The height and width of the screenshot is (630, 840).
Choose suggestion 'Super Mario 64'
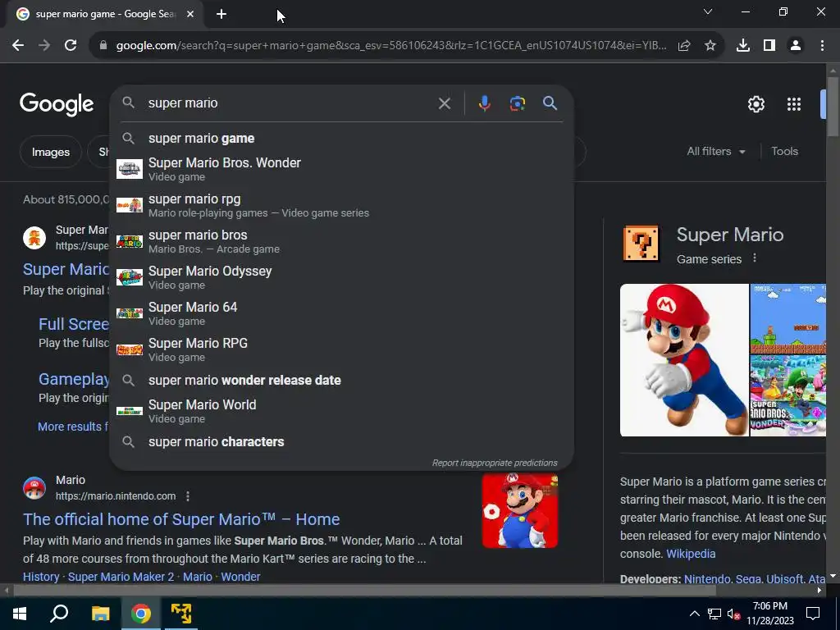pyautogui.click(x=341, y=313)
